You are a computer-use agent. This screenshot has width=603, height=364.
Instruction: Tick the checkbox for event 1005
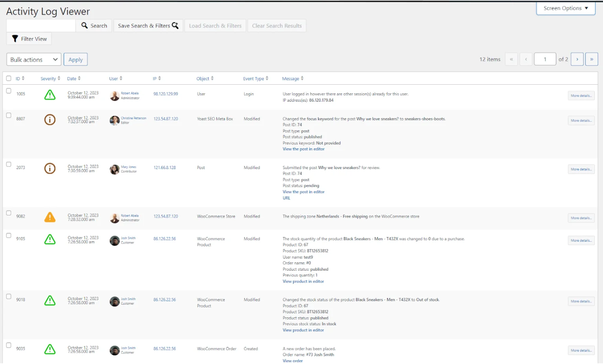[9, 91]
